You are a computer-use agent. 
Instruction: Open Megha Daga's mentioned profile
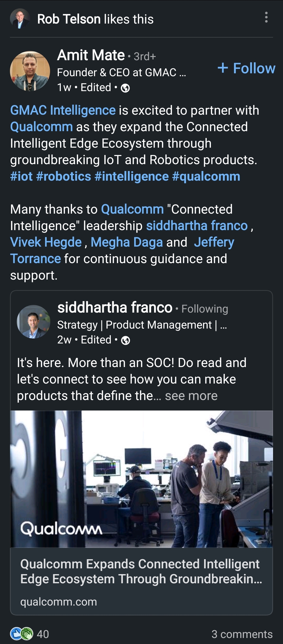127,242
